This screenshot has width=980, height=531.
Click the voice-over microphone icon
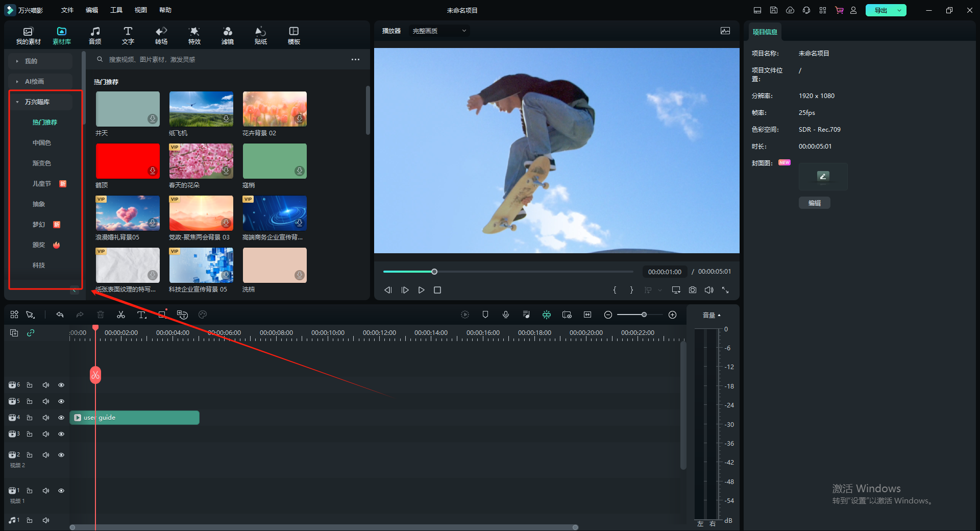505,315
